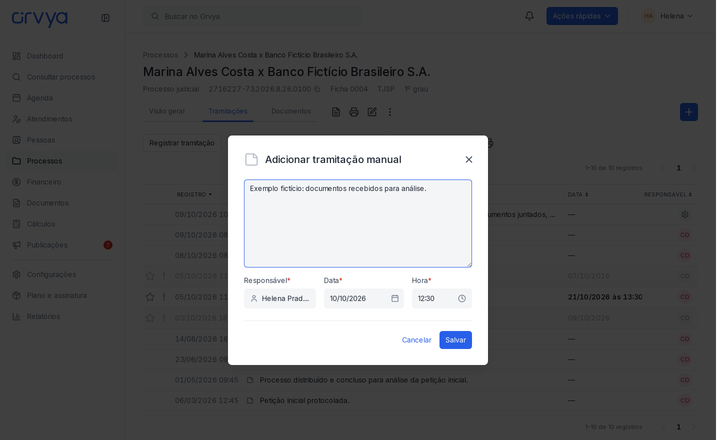Click the 21/10/2026 às 13:30 date cell
Image resolution: width=720 pixels, height=440 pixels.
tap(605, 297)
